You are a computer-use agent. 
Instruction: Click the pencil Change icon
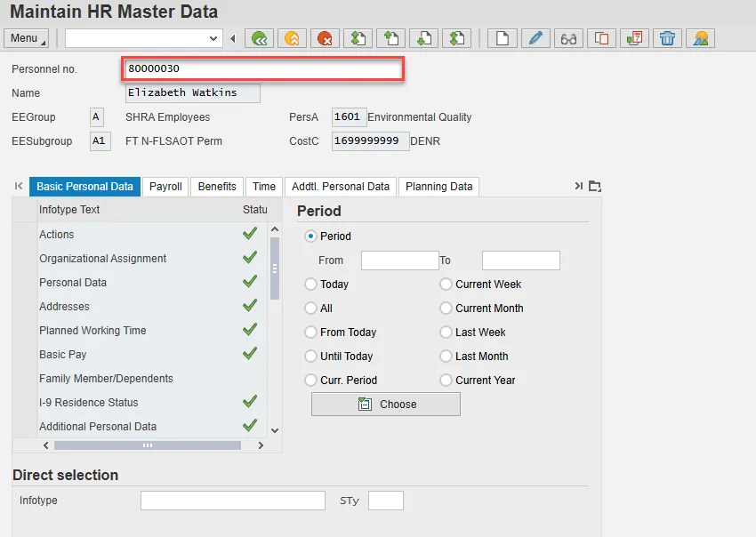pos(535,38)
